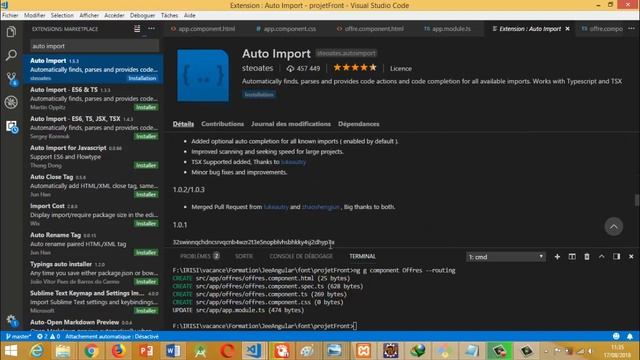Open the Afficher menu
This screenshot has width=640, height=360.
[x=89, y=15]
